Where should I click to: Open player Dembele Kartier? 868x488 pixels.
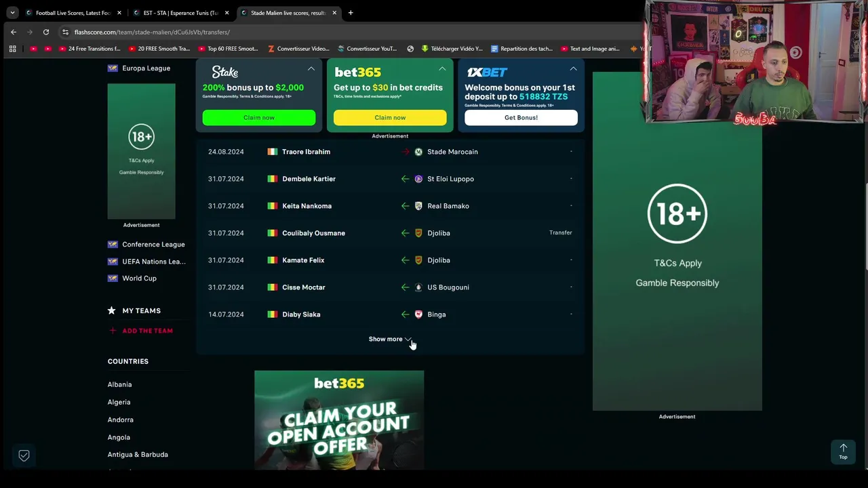309,179
